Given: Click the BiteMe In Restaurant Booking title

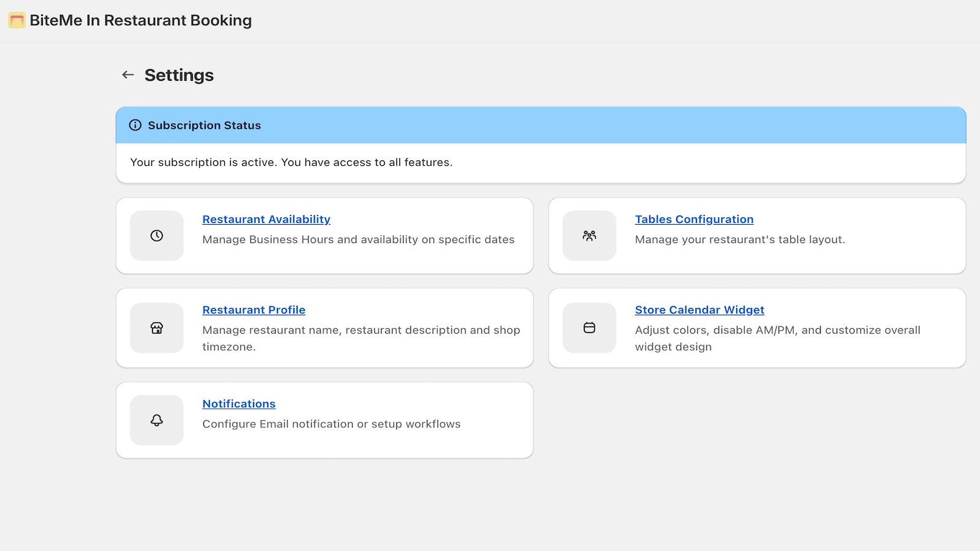Looking at the screenshot, I should tap(141, 20).
